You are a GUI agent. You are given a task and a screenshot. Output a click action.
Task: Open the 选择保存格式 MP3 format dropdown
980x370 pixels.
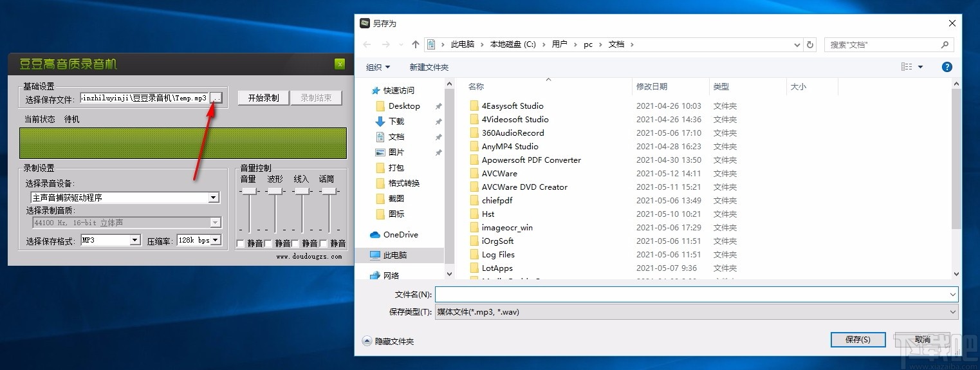[135, 240]
